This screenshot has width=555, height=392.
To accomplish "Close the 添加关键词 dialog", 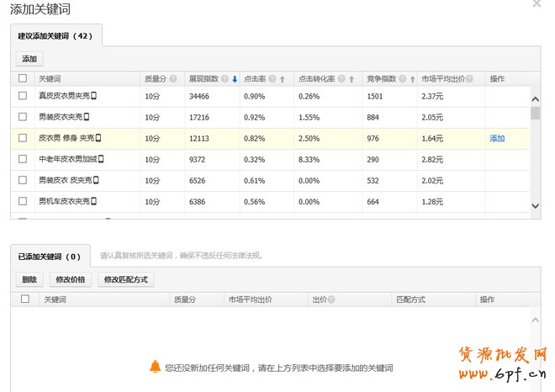I will tap(537, 4).
